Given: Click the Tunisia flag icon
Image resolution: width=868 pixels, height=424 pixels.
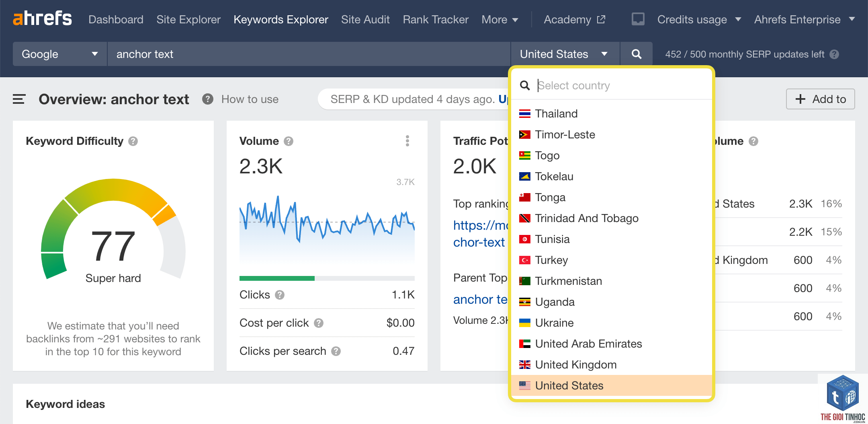Looking at the screenshot, I should pos(524,239).
